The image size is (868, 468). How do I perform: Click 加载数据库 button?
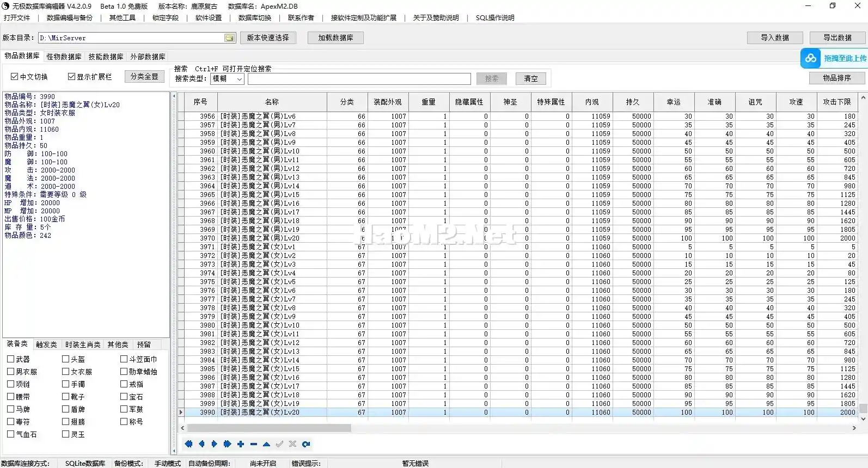point(335,38)
